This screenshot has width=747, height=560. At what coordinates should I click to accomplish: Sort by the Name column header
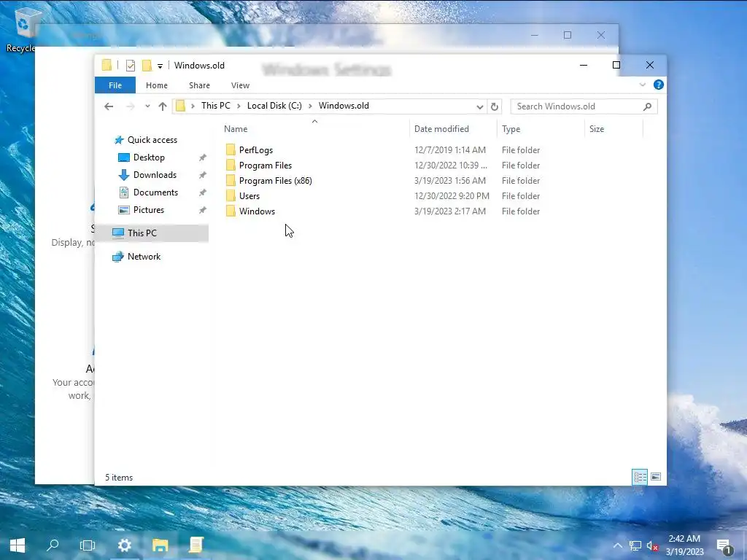236,128
